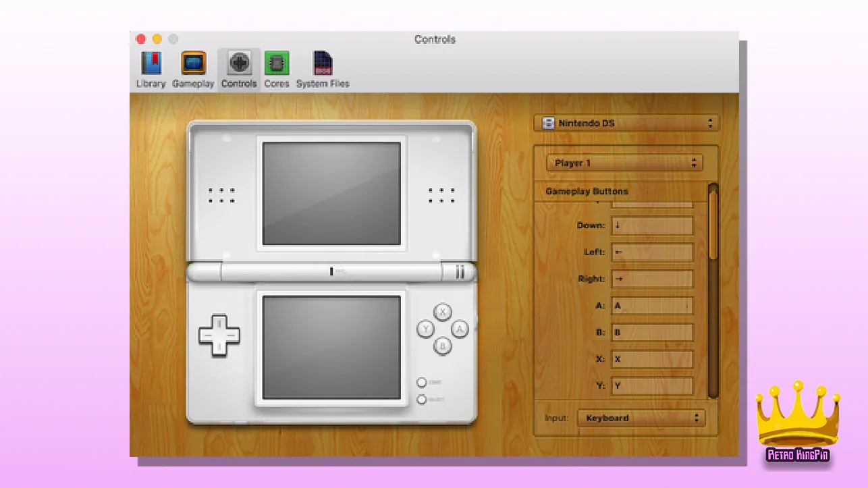
Task: Select the Controls tab icon
Action: pyautogui.click(x=239, y=70)
